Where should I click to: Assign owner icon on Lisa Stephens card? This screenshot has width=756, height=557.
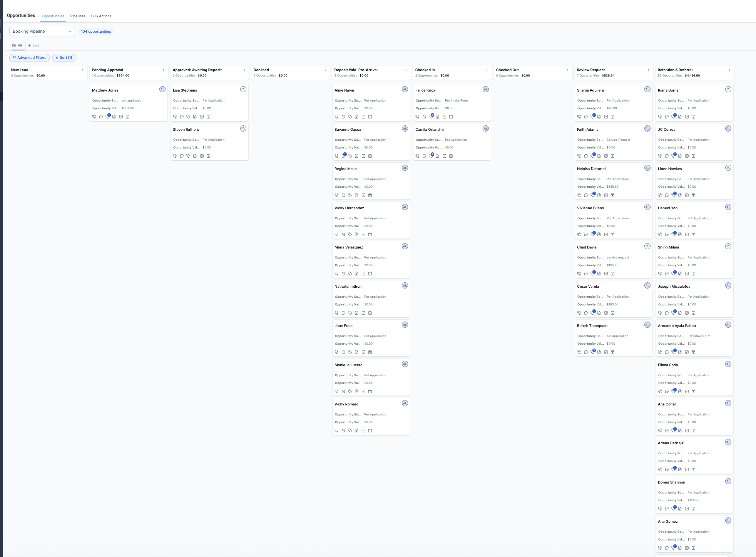243,89
